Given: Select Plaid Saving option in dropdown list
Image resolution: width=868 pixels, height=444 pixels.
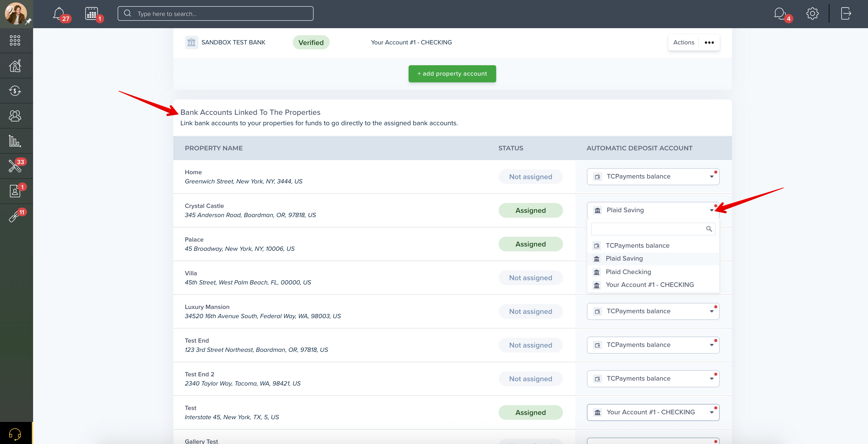Looking at the screenshot, I should (x=653, y=259).
